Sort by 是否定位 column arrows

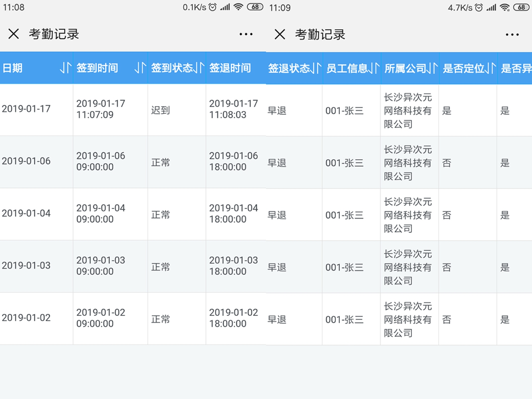491,68
